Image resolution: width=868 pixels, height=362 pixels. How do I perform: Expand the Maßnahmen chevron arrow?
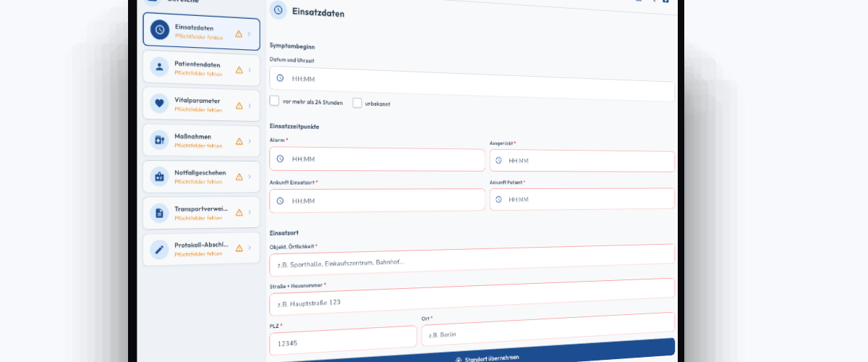[x=250, y=142]
